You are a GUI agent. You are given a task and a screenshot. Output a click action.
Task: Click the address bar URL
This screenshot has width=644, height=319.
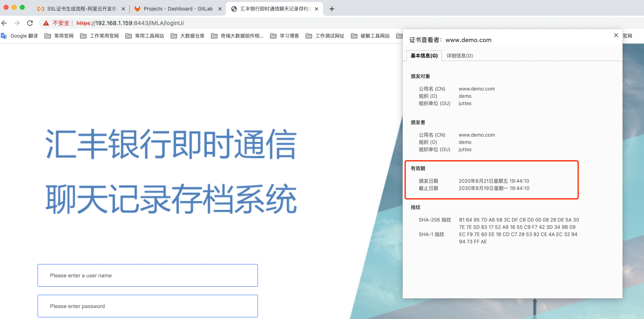tap(130, 23)
